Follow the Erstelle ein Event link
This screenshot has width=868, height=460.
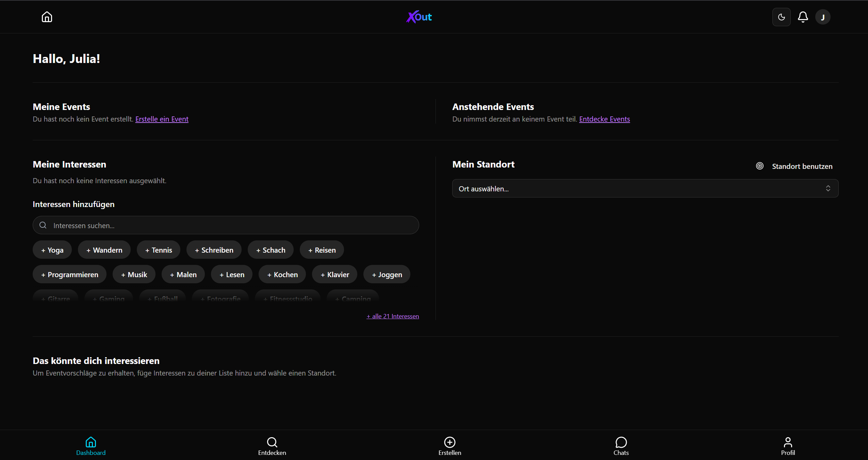tap(162, 119)
